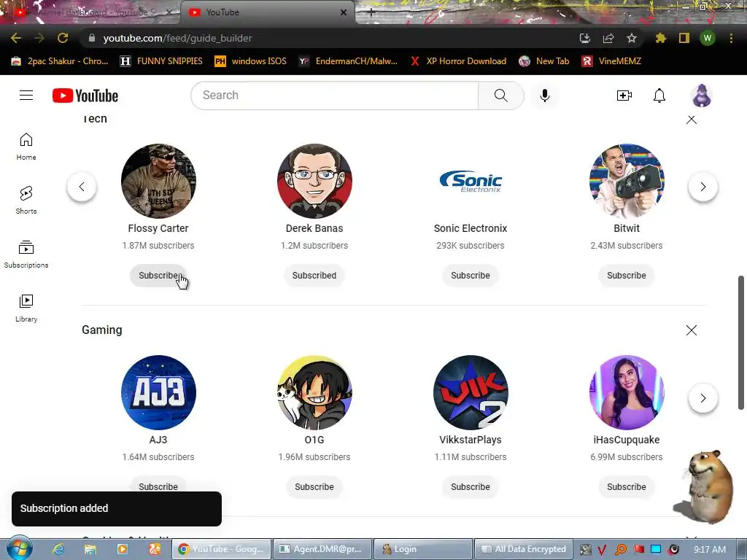The width and height of the screenshot is (747, 560).
Task: Go back with browser back arrow
Action: (16, 38)
